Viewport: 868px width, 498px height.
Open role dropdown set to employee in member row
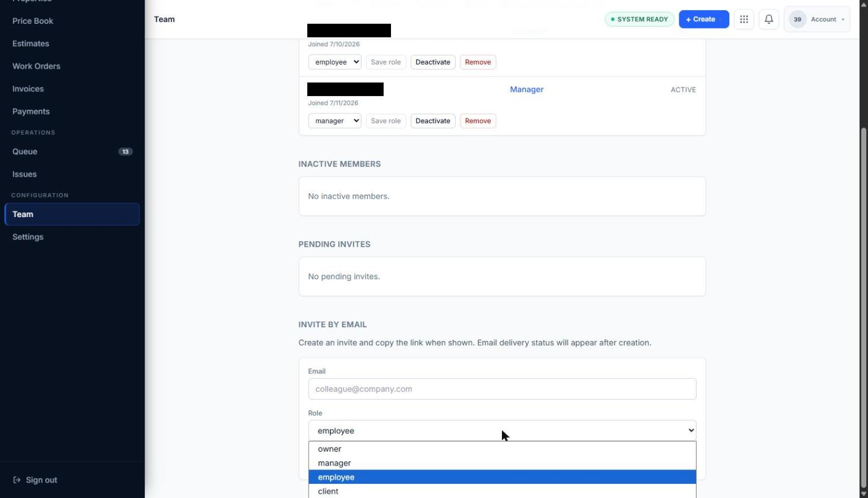[335, 62]
